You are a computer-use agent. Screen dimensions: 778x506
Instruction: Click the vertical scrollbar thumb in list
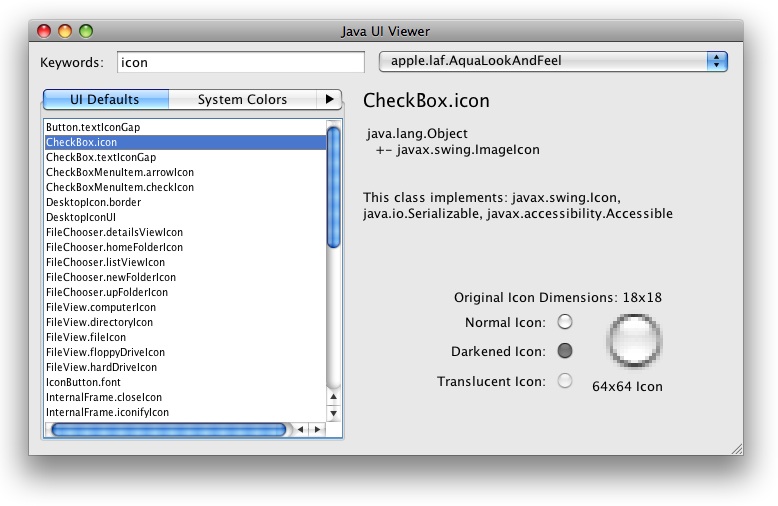[333, 187]
